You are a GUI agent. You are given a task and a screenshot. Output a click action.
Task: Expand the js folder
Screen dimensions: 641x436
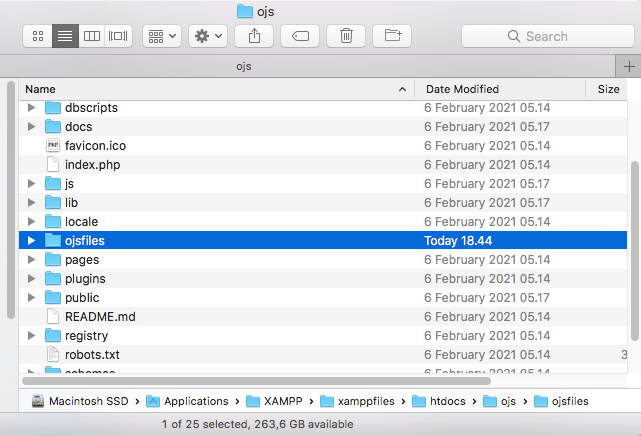pyautogui.click(x=31, y=183)
